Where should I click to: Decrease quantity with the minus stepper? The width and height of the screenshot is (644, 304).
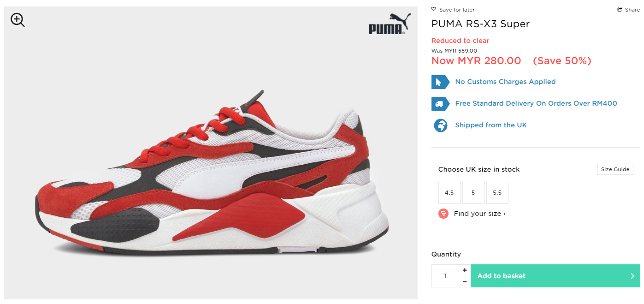[x=465, y=281]
